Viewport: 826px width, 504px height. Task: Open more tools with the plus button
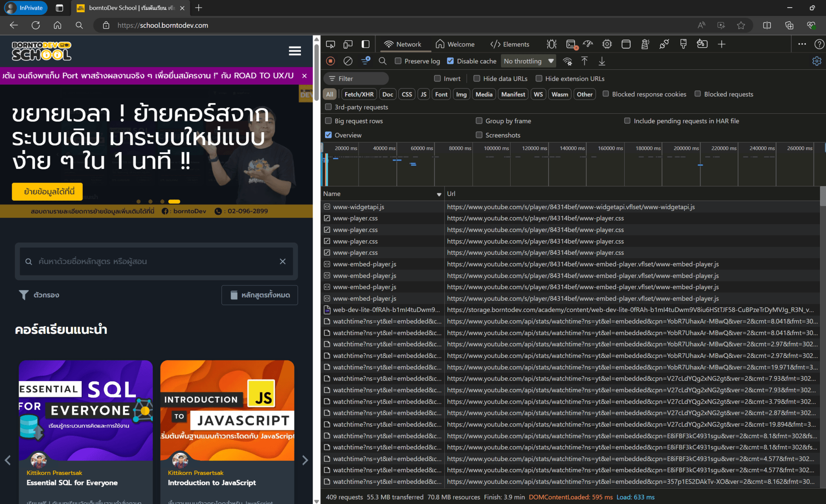(722, 44)
